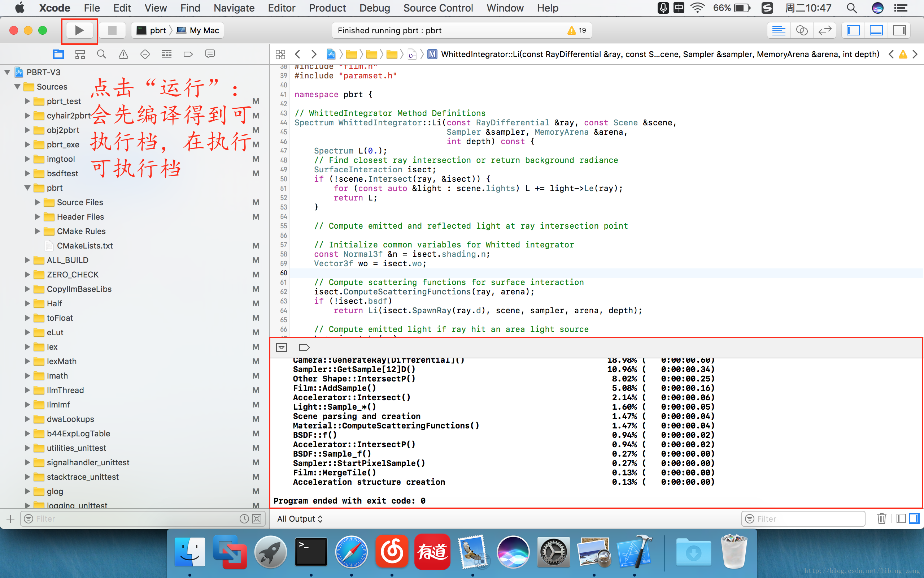Expand the pbrt_test folder
The height and width of the screenshot is (578, 924).
(27, 101)
